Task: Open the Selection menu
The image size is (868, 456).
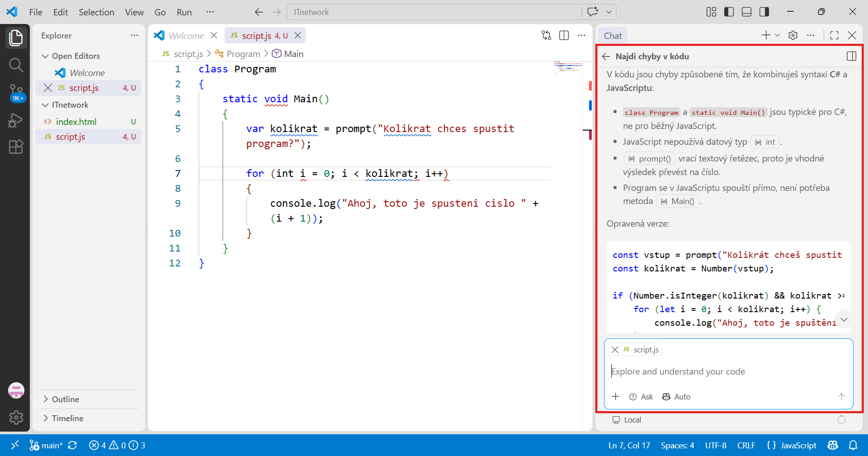Action: coord(96,12)
